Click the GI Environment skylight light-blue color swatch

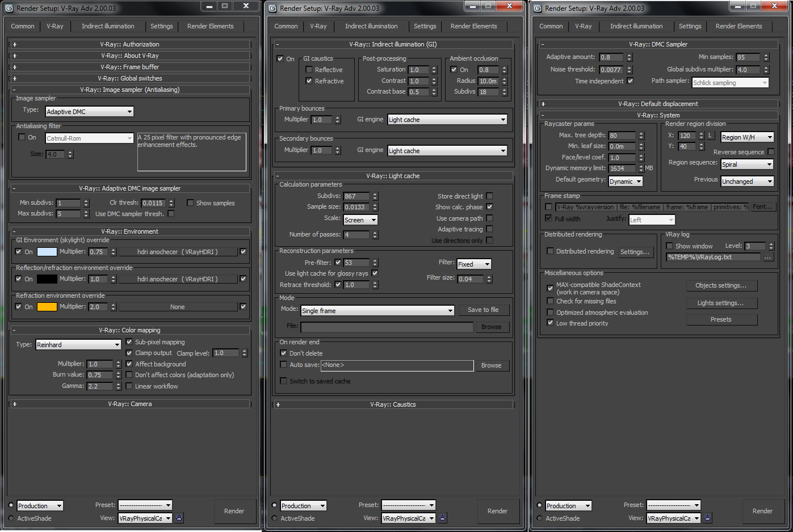[47, 252]
